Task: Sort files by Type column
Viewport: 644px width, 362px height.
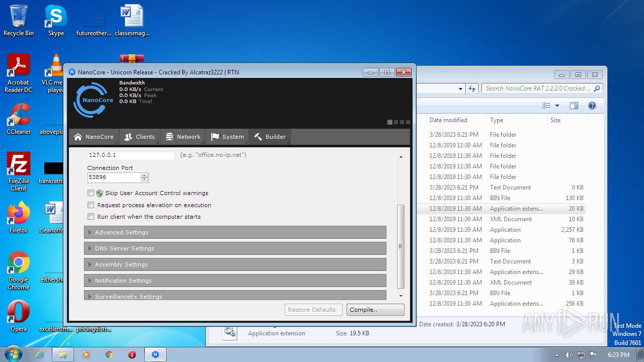Action: (x=516, y=120)
